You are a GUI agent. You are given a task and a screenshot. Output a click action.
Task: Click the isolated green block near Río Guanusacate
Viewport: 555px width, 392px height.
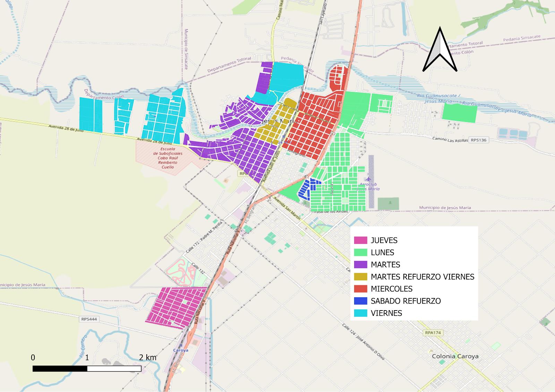pyautogui.click(x=459, y=113)
